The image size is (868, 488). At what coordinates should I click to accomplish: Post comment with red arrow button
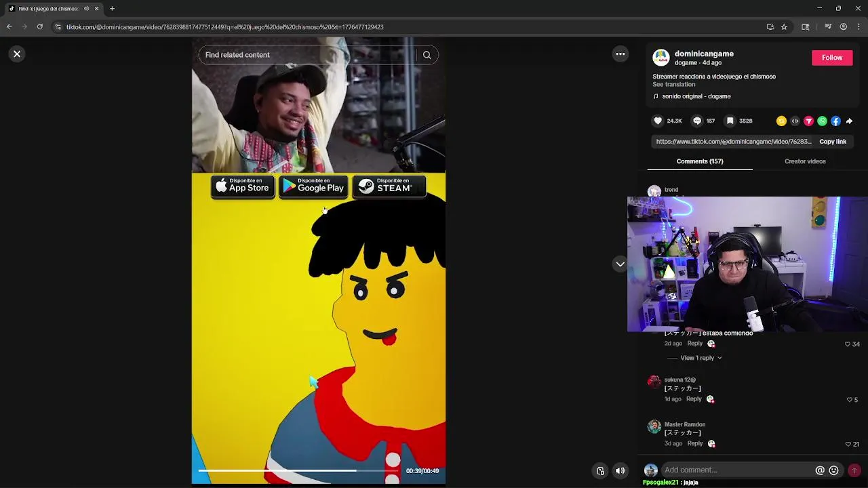(854, 470)
